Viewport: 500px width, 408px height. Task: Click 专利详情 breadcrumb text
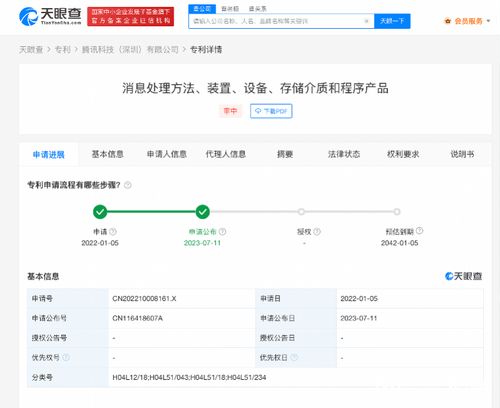click(x=206, y=50)
